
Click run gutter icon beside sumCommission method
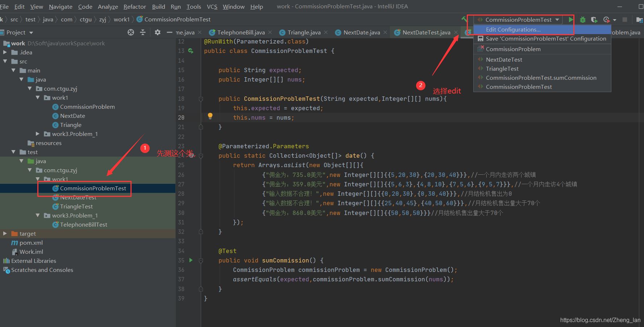191,260
